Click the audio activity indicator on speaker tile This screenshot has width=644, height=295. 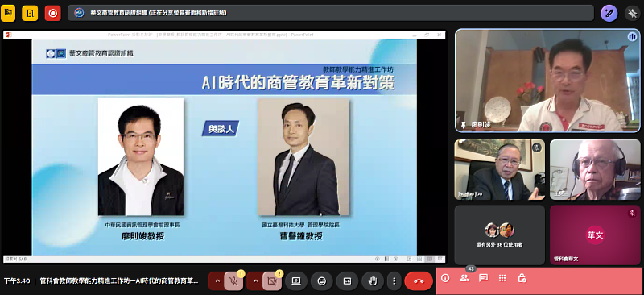(x=632, y=37)
